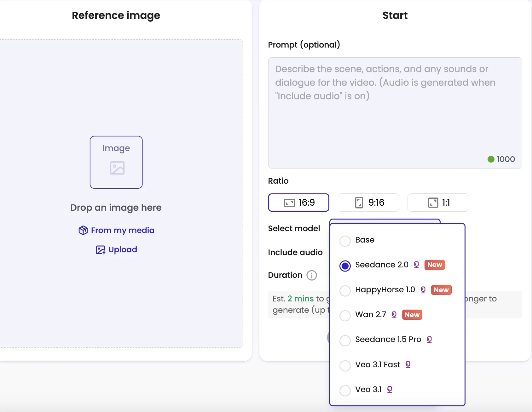532x412 pixels.
Task: Click the New badge on HappyHorse 1.0
Action: (x=441, y=290)
